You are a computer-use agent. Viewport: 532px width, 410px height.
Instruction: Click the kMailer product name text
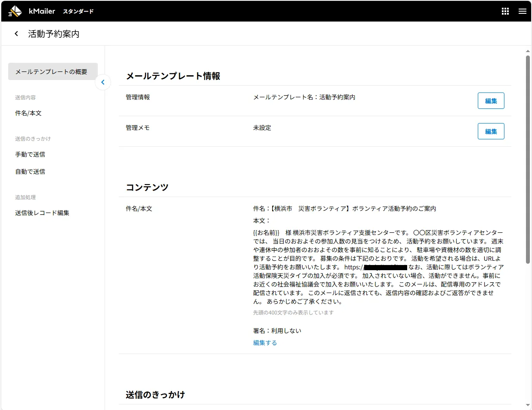(x=42, y=11)
